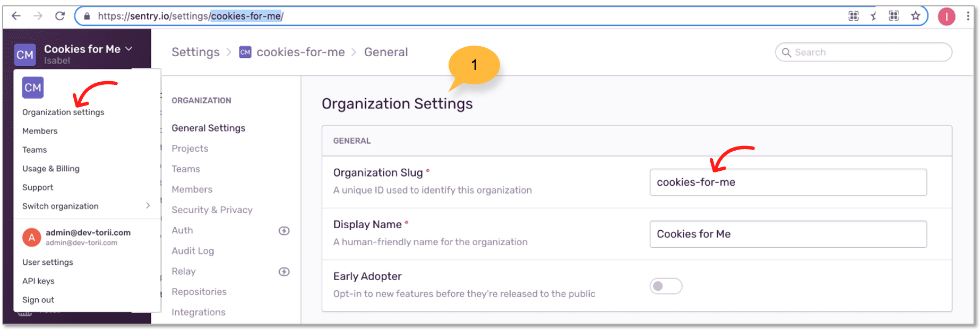Choose Sign out from the user menu
Image resolution: width=980 pixels, height=330 pixels.
pos(38,300)
